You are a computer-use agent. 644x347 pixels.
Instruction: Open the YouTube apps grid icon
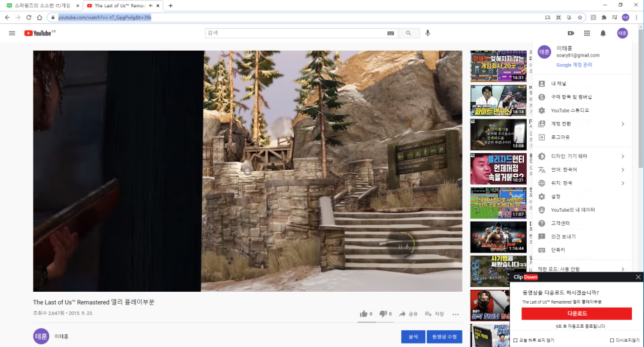click(587, 33)
